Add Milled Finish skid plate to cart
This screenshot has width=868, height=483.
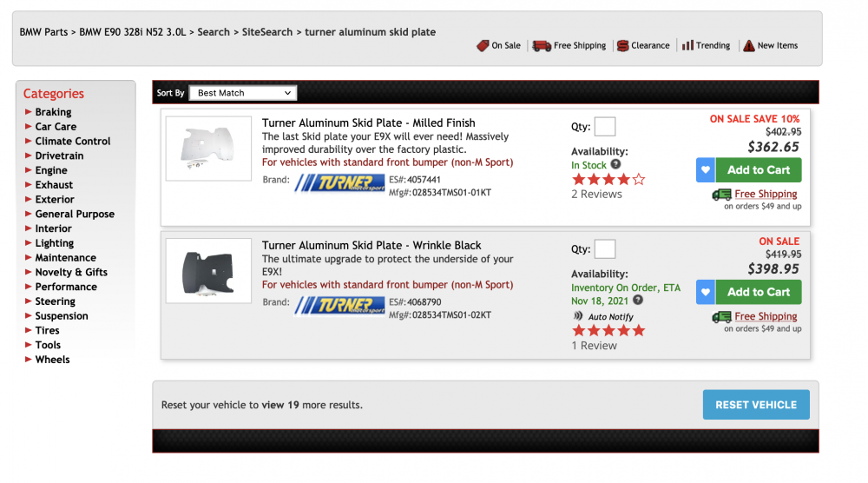click(759, 170)
